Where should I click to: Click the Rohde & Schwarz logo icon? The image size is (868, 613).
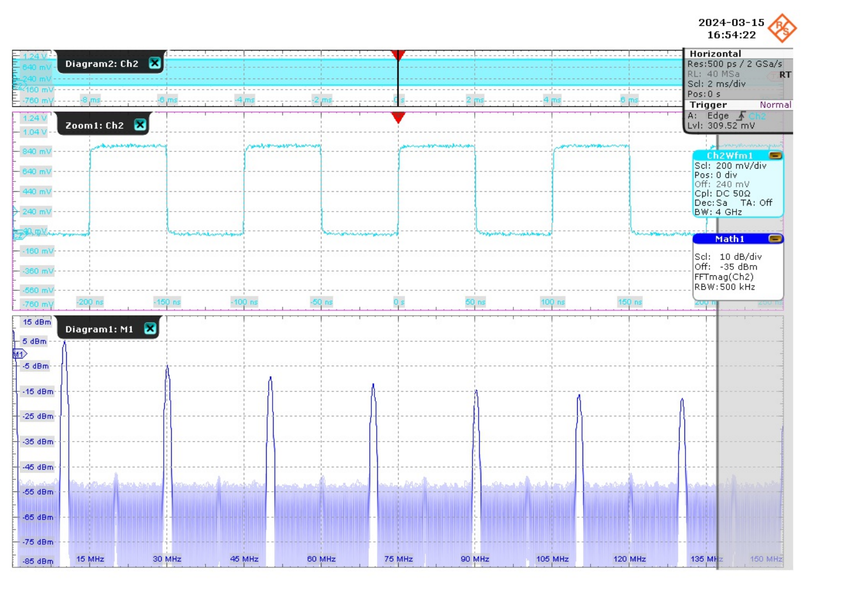pos(782,28)
